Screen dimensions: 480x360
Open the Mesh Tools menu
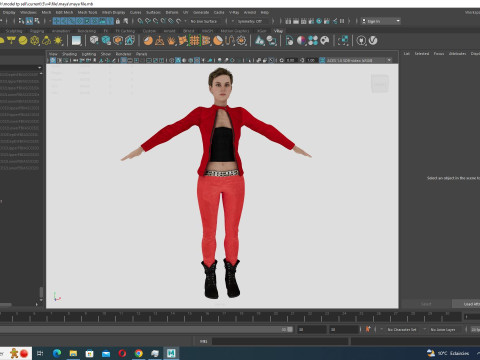pos(87,12)
